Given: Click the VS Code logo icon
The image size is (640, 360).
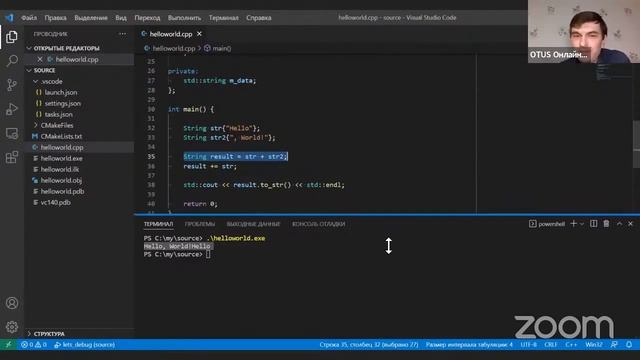Looking at the screenshot, I should click(x=9, y=18).
